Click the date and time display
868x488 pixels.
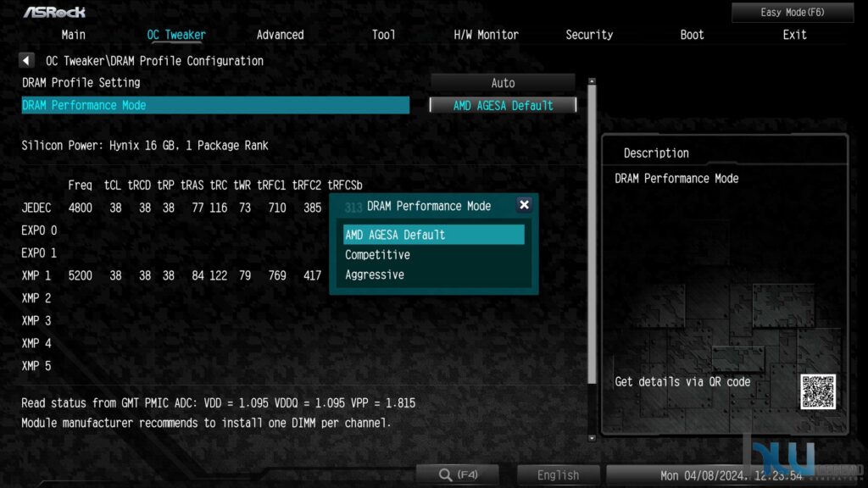(x=731, y=475)
